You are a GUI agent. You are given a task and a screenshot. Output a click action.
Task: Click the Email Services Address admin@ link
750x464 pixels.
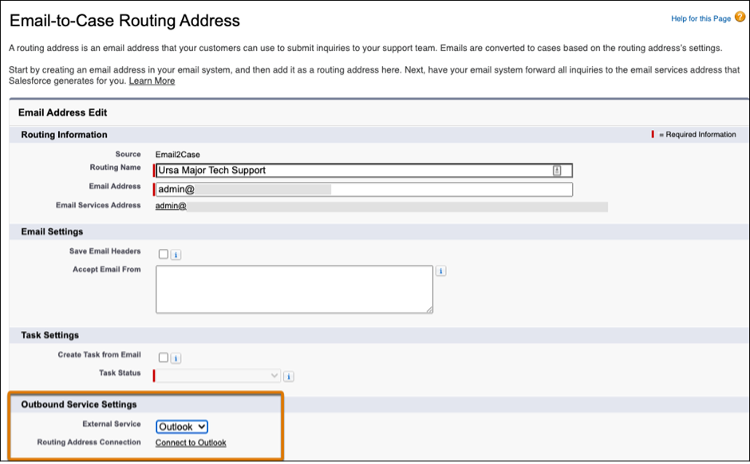pos(171,206)
